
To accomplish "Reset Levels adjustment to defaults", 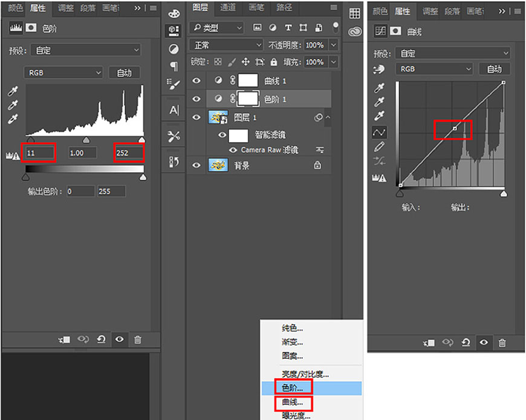I will pyautogui.click(x=102, y=340).
